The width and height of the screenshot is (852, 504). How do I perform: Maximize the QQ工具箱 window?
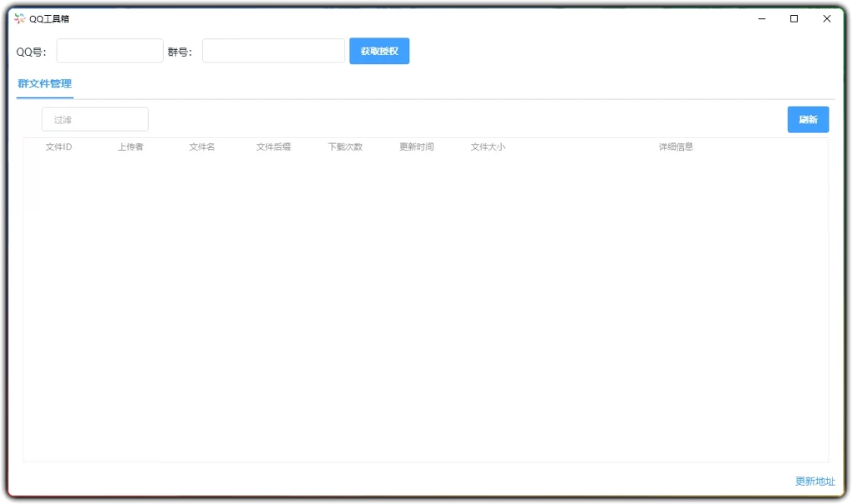pos(794,17)
